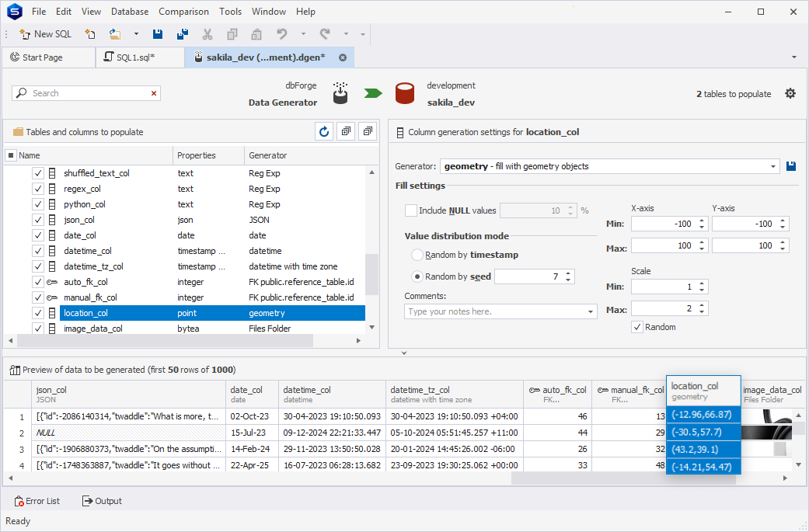
Task: Click the New SQL button
Action: [46, 34]
